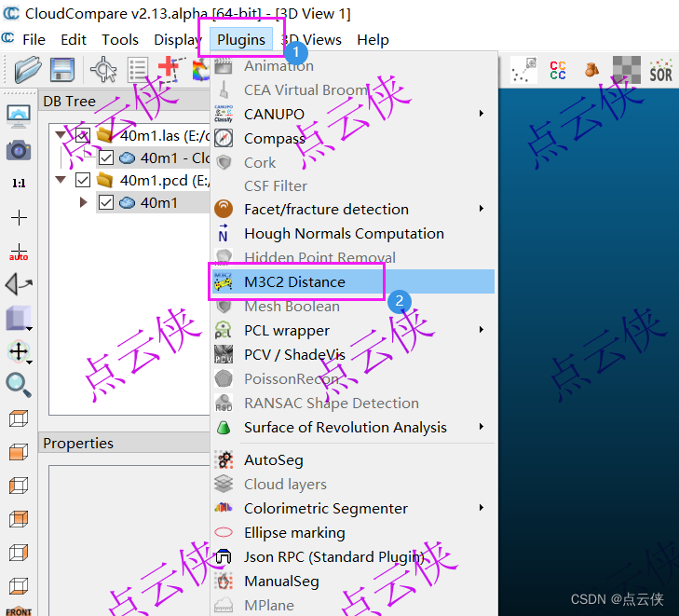This screenshot has width=679, height=616.
Task: Click the checkerboard pattern toolbar icon
Action: (627, 69)
